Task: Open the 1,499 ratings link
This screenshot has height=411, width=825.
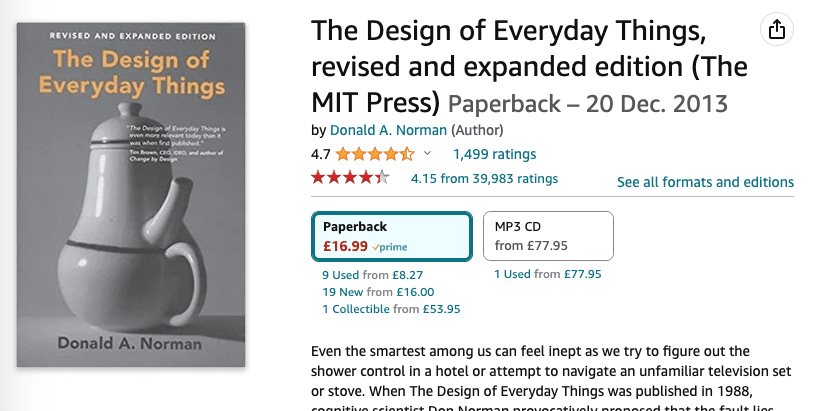Action: tap(494, 154)
